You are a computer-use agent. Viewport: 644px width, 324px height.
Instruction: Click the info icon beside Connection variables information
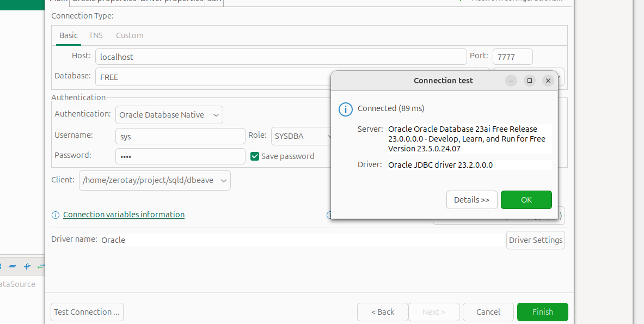pyautogui.click(x=55, y=215)
